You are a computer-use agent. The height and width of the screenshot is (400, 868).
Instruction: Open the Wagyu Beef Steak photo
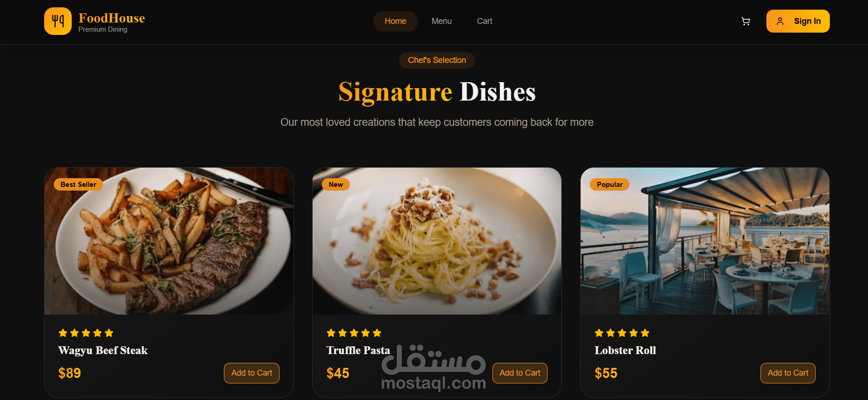(x=169, y=241)
